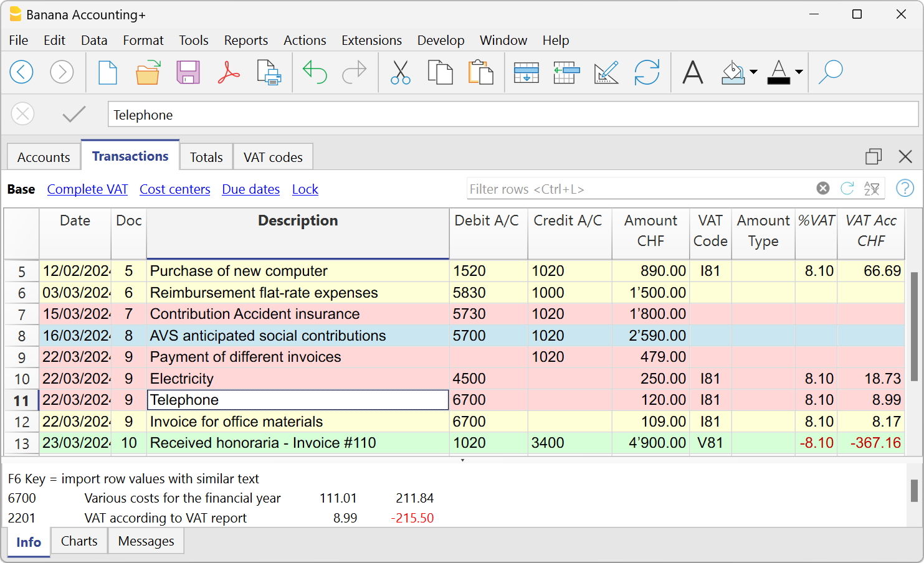Switch to the VAT codes tab
924x563 pixels.
point(273,157)
